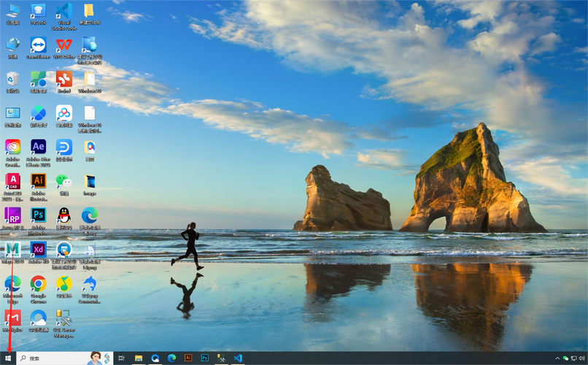Viewport: 588px width, 365px height.
Task: Open Task View from the taskbar
Action: (121, 358)
